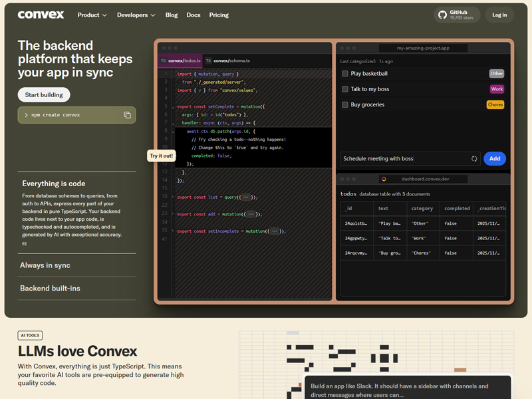
Task: Click the Convex icon in dashboard URL bar
Action: [384, 179]
